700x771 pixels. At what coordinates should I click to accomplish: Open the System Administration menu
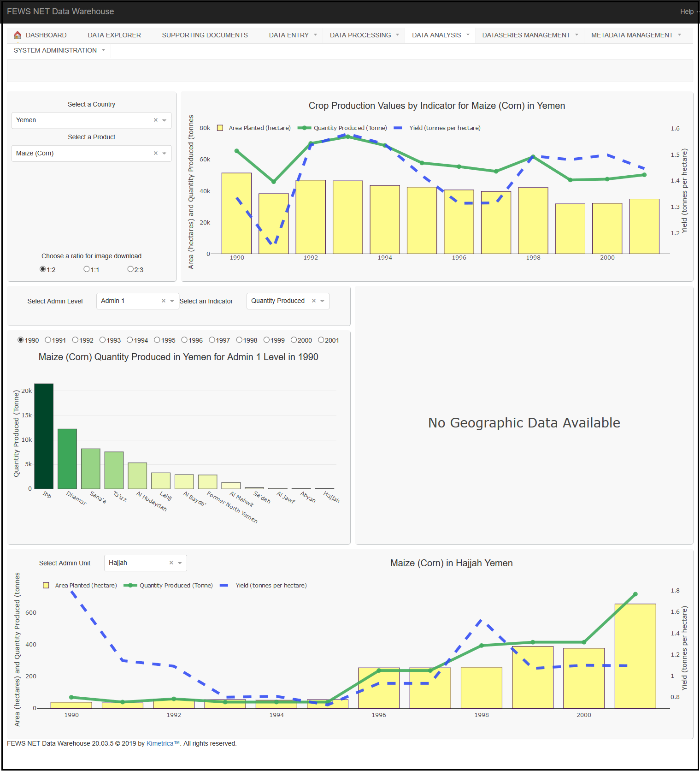[59, 50]
